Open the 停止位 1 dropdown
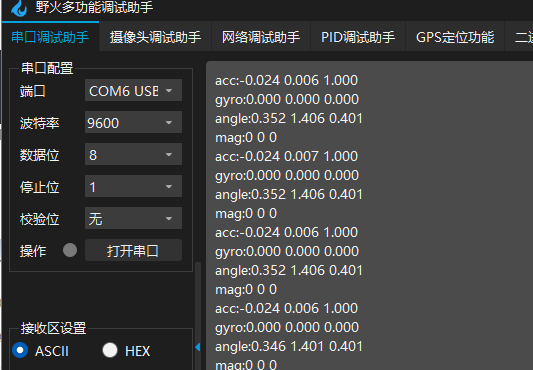Screen dimensions: 533x370 pyautogui.click(x=133, y=186)
